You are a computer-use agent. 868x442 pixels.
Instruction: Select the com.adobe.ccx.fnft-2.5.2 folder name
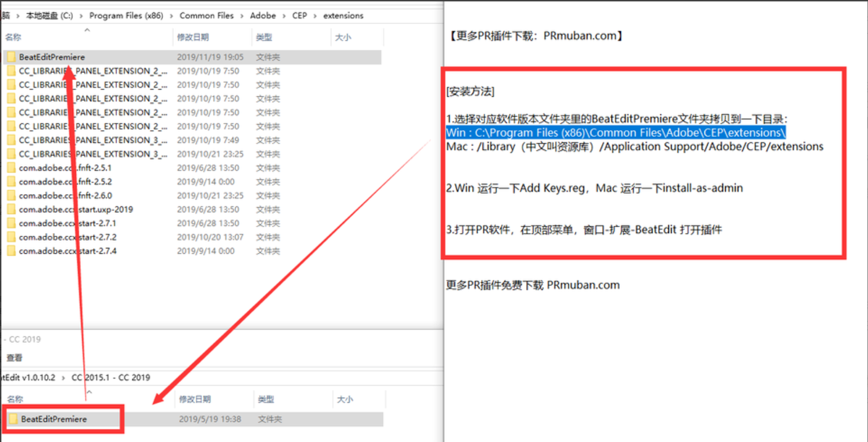pos(65,182)
